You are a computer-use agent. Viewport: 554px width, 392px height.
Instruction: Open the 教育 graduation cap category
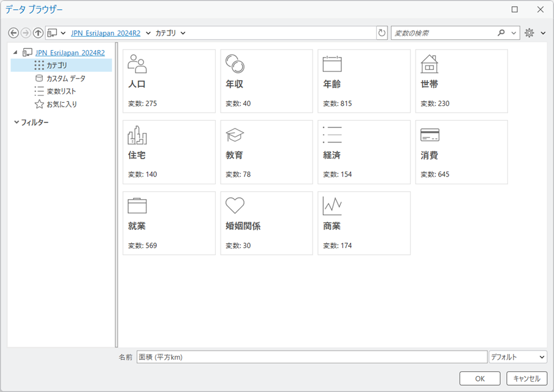[267, 152]
